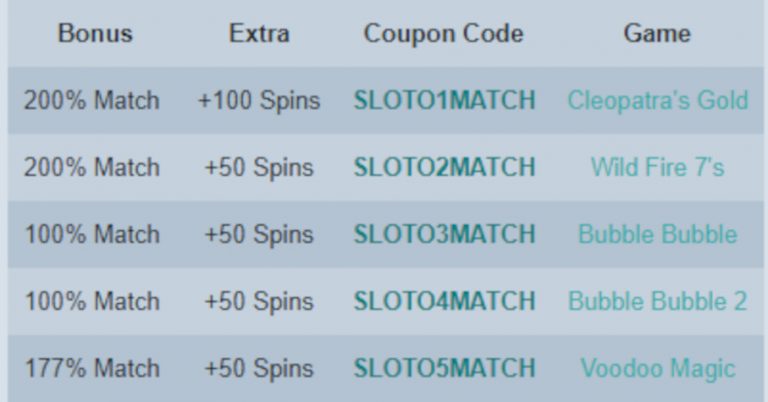Select 100% Match in the Bubble Bubble 2 row
Image resolution: width=768 pixels, height=402 pixels.
click(92, 301)
